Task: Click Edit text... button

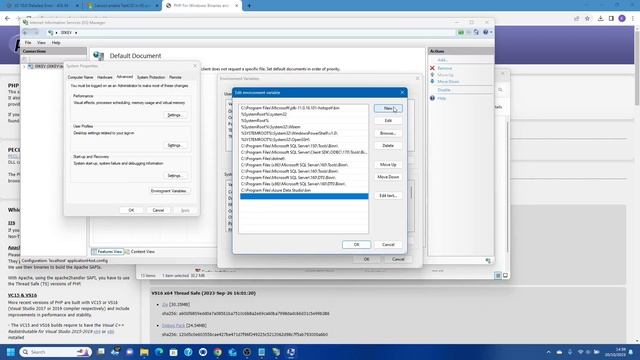Action: click(x=388, y=196)
